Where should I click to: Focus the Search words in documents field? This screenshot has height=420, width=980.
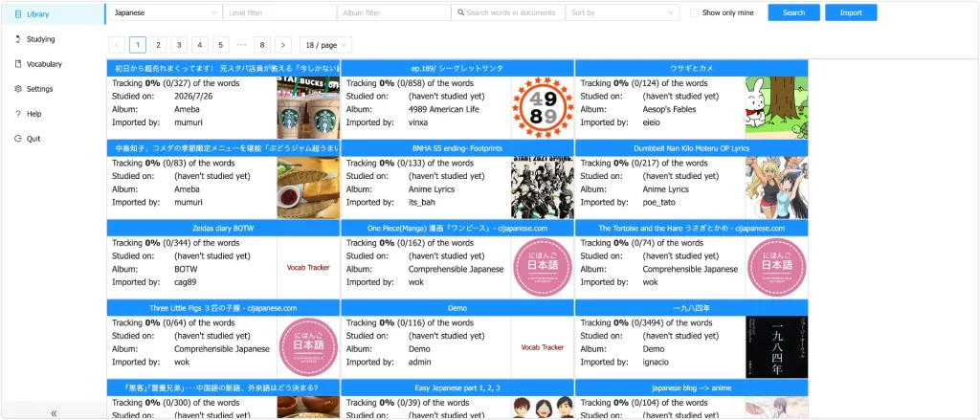(508, 12)
